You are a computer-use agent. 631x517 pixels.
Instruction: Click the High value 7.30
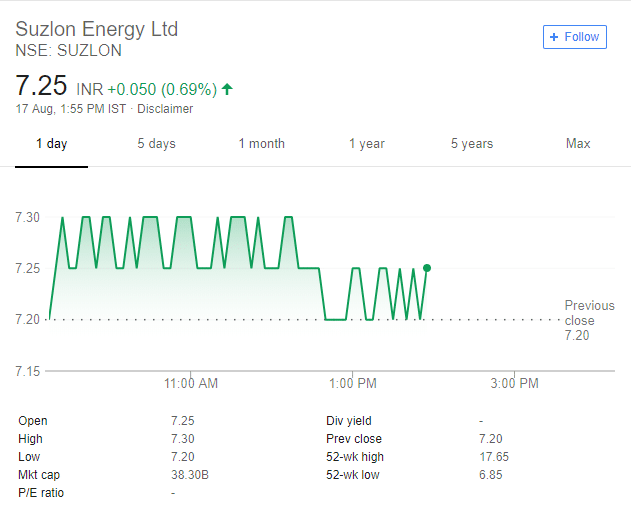pyautogui.click(x=183, y=439)
